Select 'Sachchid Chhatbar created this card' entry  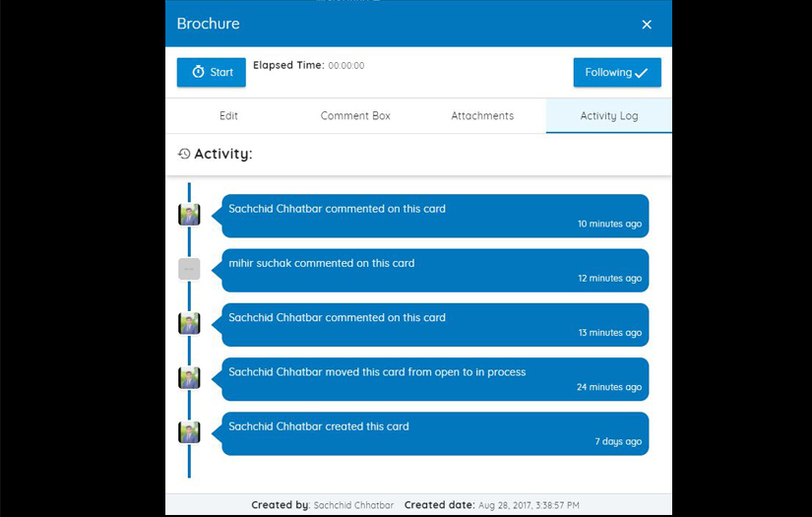435,433
